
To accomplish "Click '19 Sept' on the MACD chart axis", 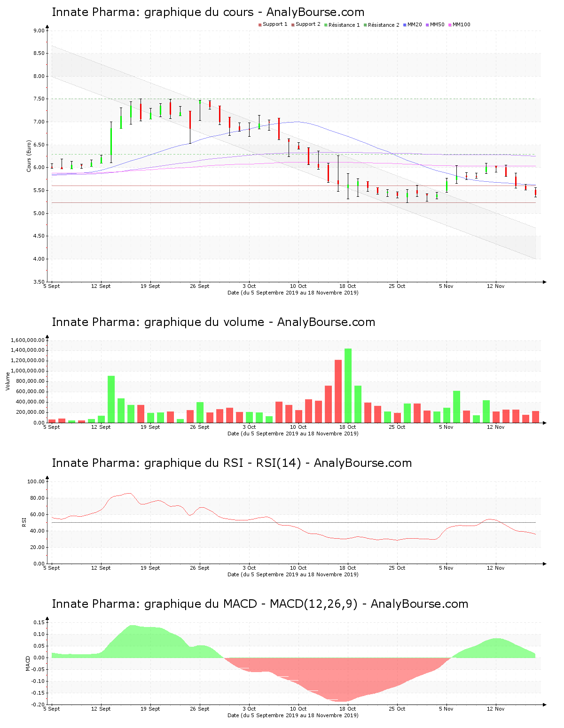I will [x=150, y=709].
